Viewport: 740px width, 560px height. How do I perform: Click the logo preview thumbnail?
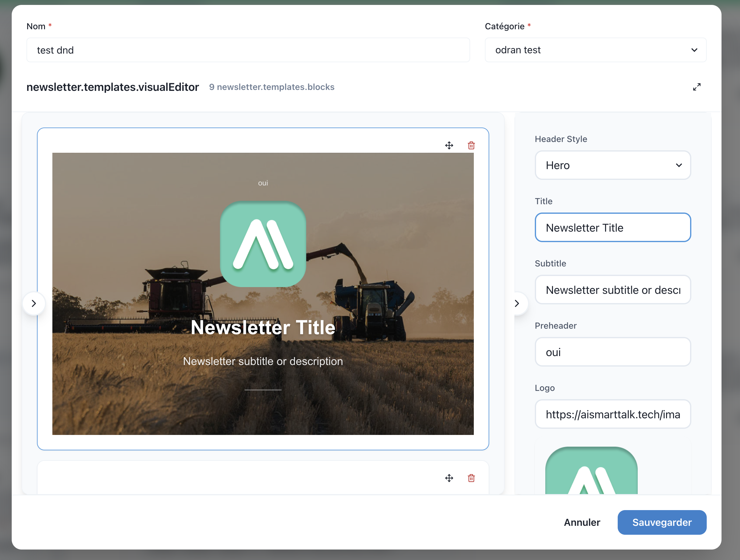coord(591,472)
